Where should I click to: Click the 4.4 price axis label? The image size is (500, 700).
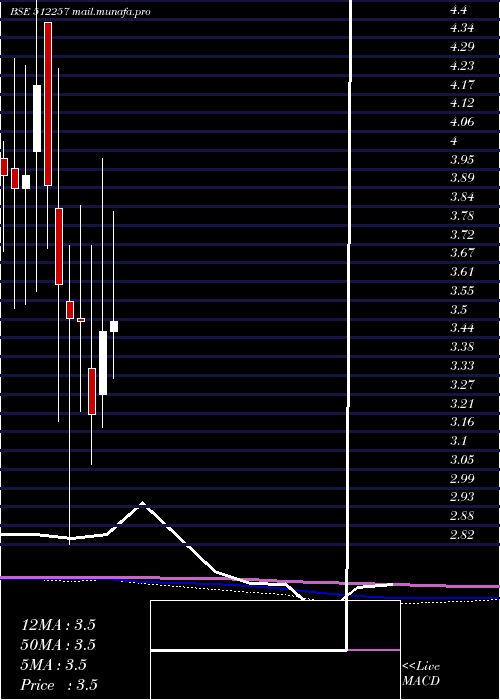[x=459, y=10]
